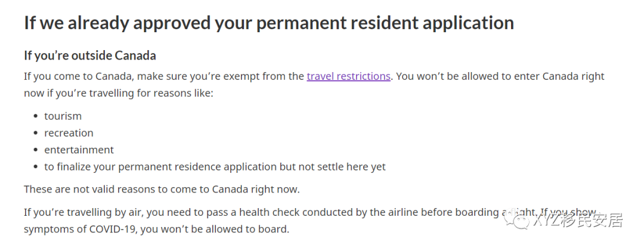Click the bullet dot before "to finalize"

[36, 167]
